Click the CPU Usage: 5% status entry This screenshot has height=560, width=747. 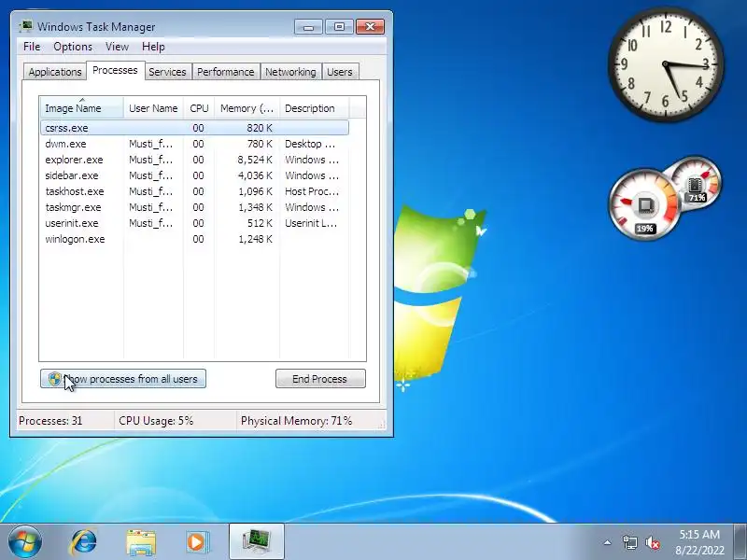(x=156, y=421)
